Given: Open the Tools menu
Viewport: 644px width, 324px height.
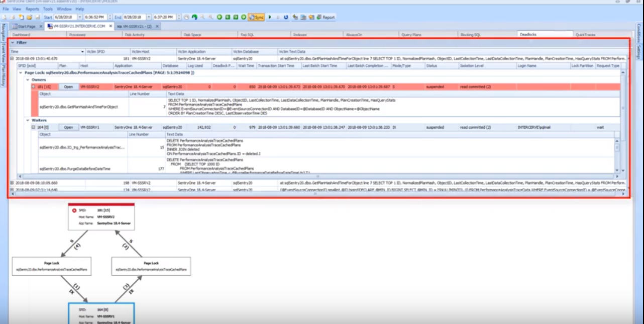Looking at the screenshot, I should click(x=48, y=9).
